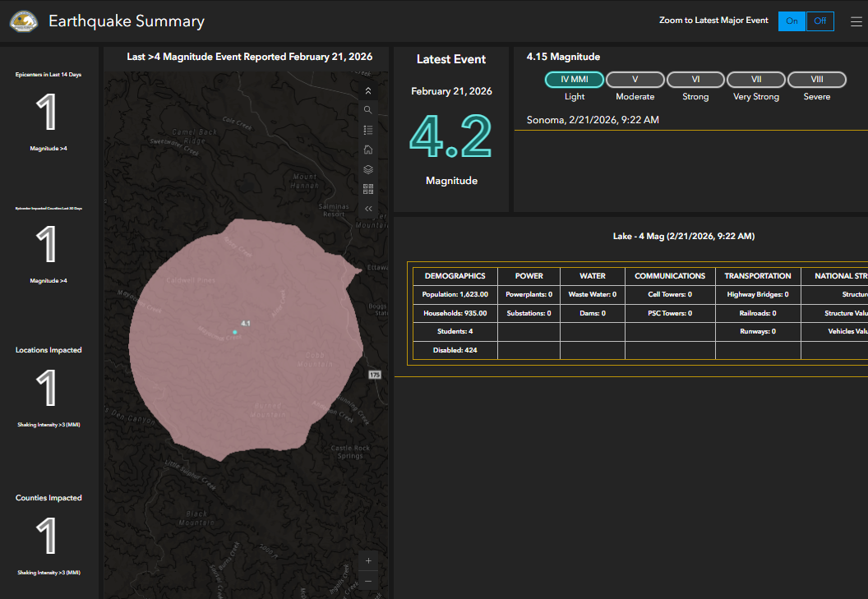Open the map legend list
Viewport: 868px width, 599px height.
pos(368,130)
